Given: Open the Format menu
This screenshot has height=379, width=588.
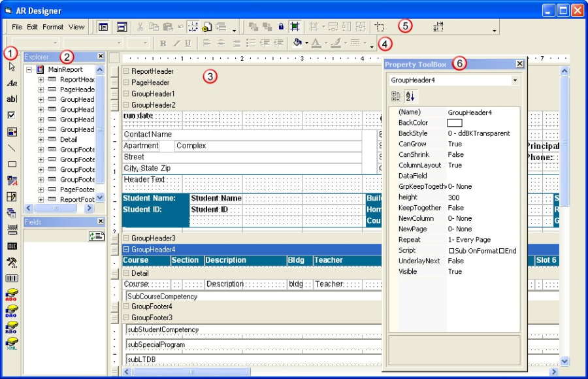Looking at the screenshot, I should pyautogui.click(x=52, y=27).
